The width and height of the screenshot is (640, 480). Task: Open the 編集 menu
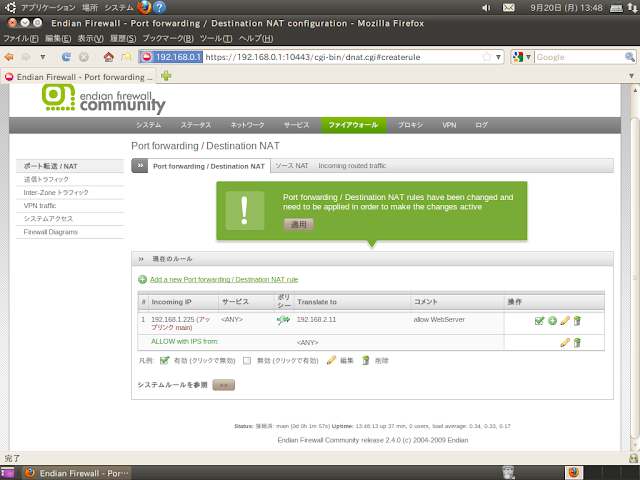click(58, 38)
